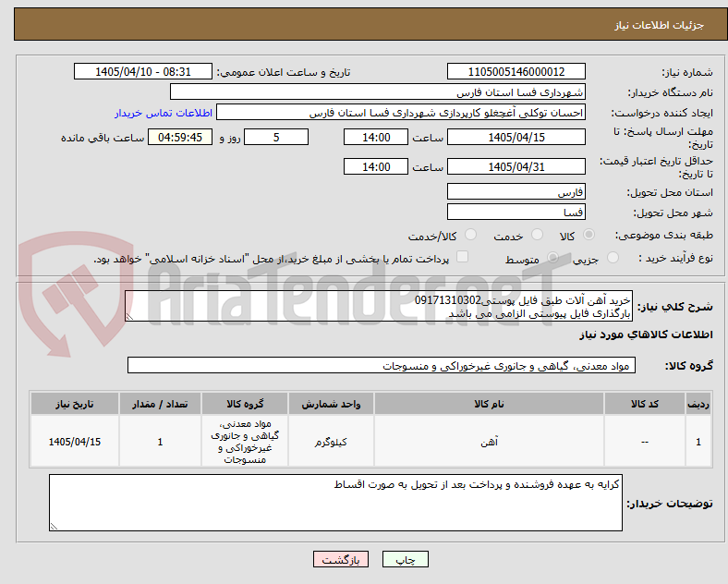Click item name cell آهن
This screenshot has height=584, width=728.
coord(489,442)
